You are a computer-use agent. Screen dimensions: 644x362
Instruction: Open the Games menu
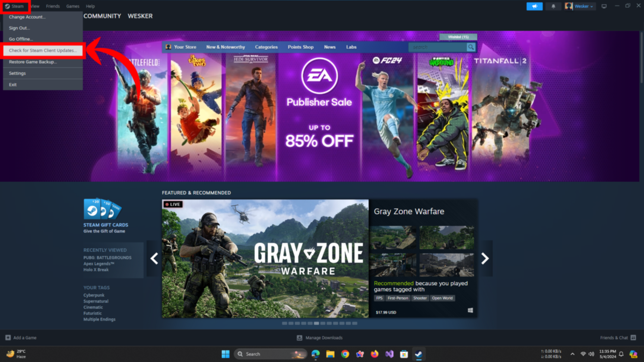[x=73, y=6]
